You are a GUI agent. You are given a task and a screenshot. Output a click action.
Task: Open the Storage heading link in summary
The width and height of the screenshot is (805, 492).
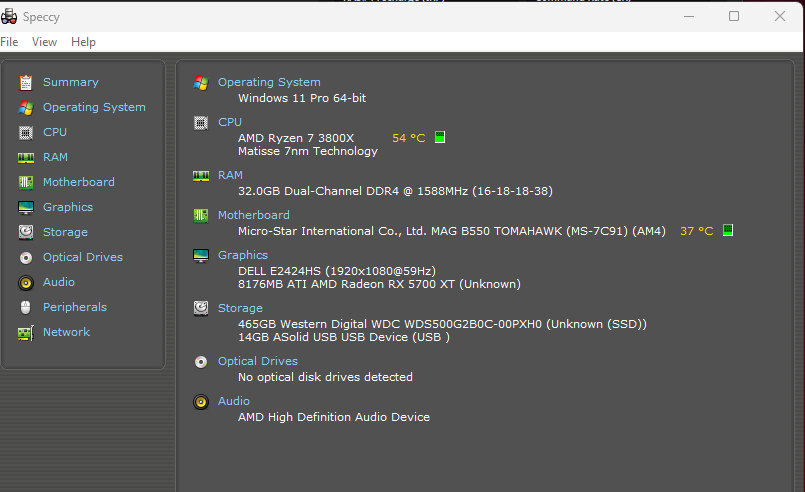(x=240, y=308)
